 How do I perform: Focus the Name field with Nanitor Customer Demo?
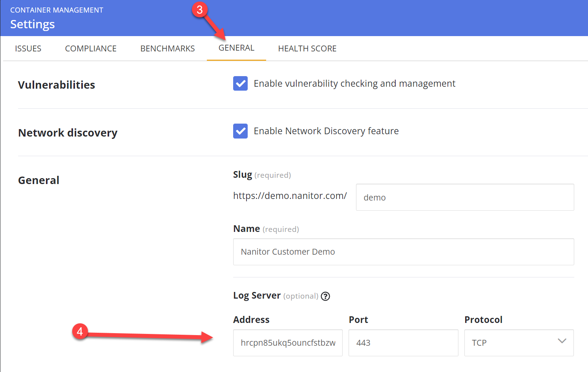click(x=403, y=252)
